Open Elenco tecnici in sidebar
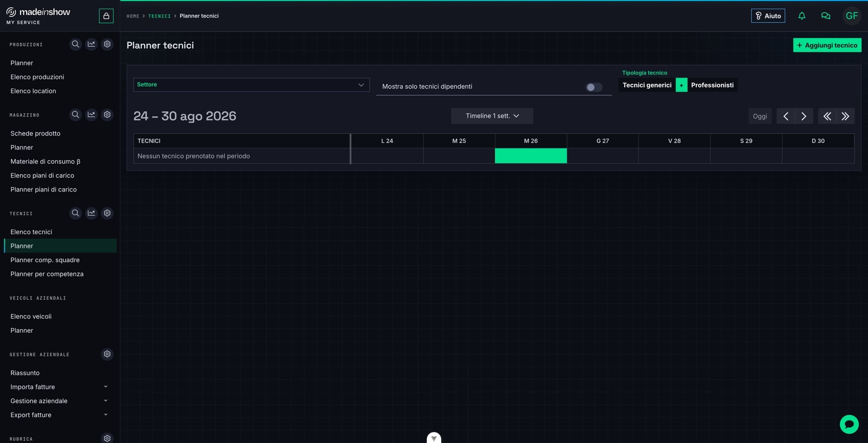The height and width of the screenshot is (443, 868). point(31,232)
